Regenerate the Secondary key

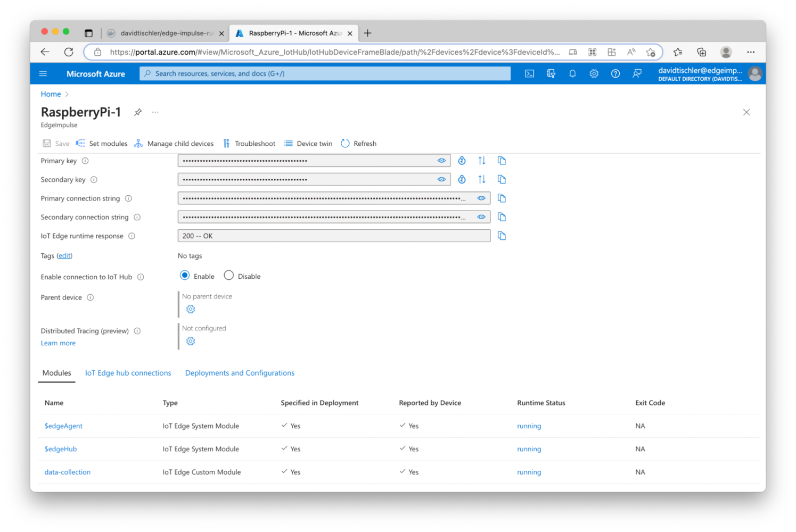tap(462, 179)
